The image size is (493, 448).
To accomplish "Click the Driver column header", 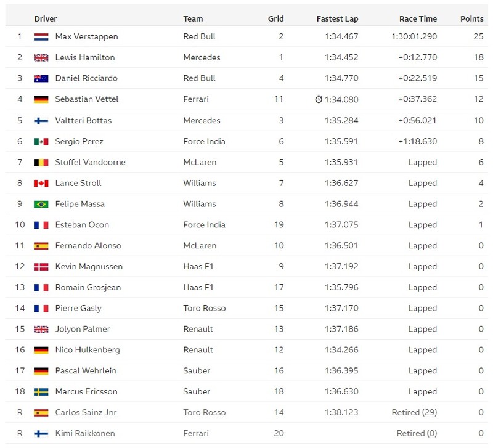I will coord(46,19).
